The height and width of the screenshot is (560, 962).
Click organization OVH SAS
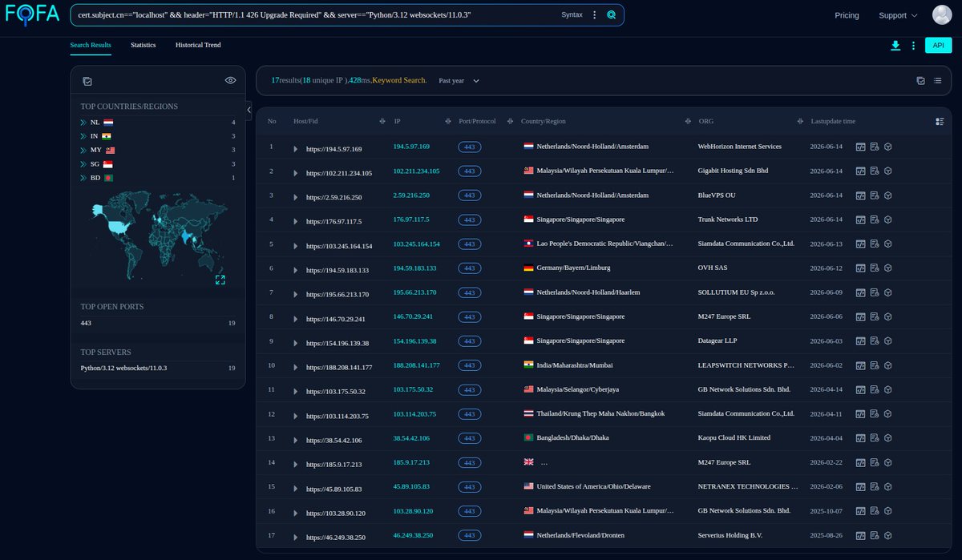pos(713,268)
